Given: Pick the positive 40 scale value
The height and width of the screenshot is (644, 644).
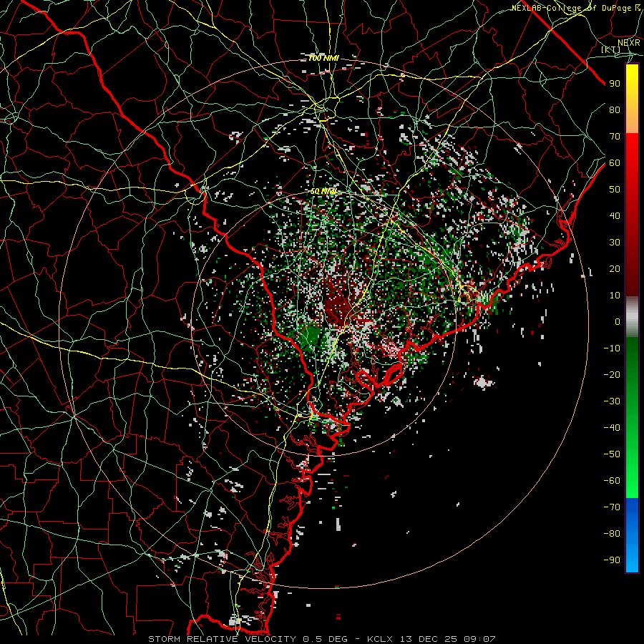Looking at the screenshot, I should 615,216.
